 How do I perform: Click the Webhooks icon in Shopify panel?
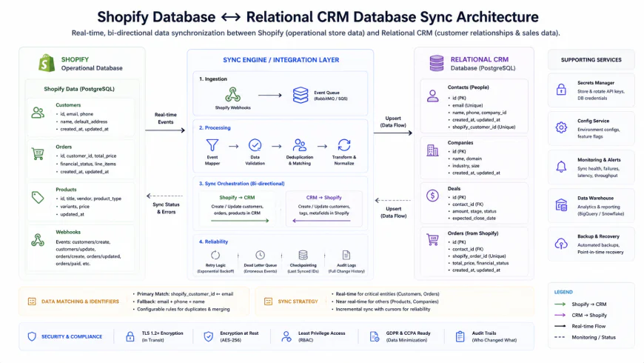pos(38,240)
